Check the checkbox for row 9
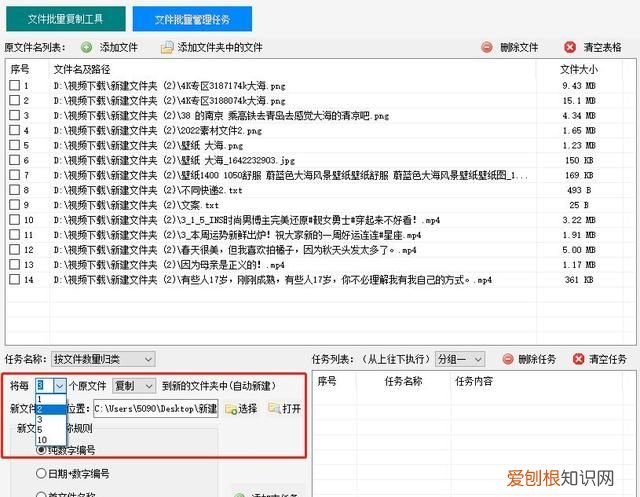The image size is (640, 497). (x=14, y=204)
